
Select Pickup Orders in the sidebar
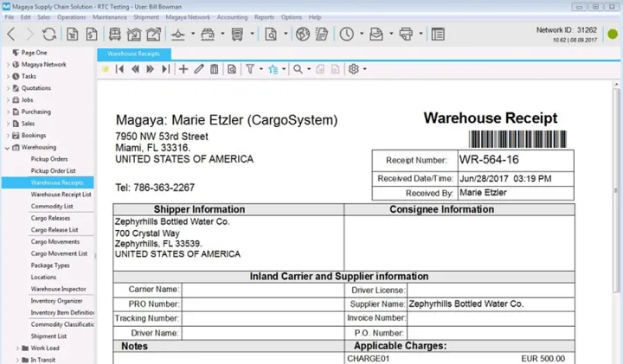point(49,159)
